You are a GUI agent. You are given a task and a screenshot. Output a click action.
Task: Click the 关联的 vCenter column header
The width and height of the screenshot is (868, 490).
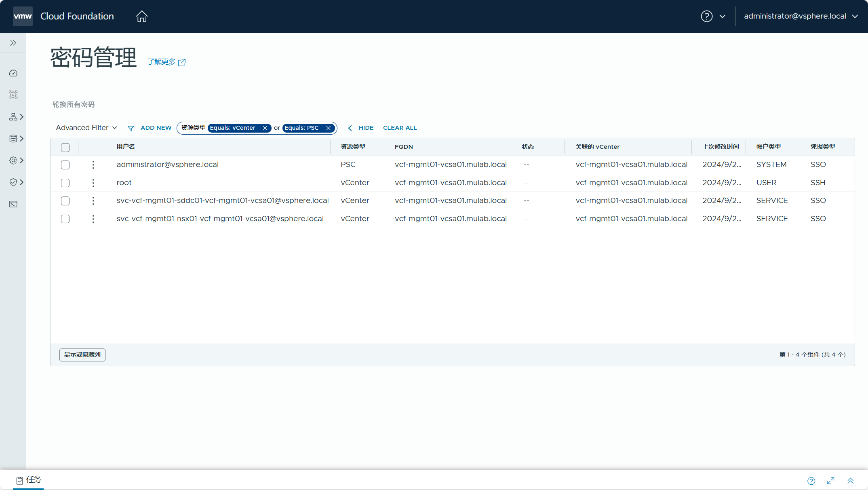(598, 147)
